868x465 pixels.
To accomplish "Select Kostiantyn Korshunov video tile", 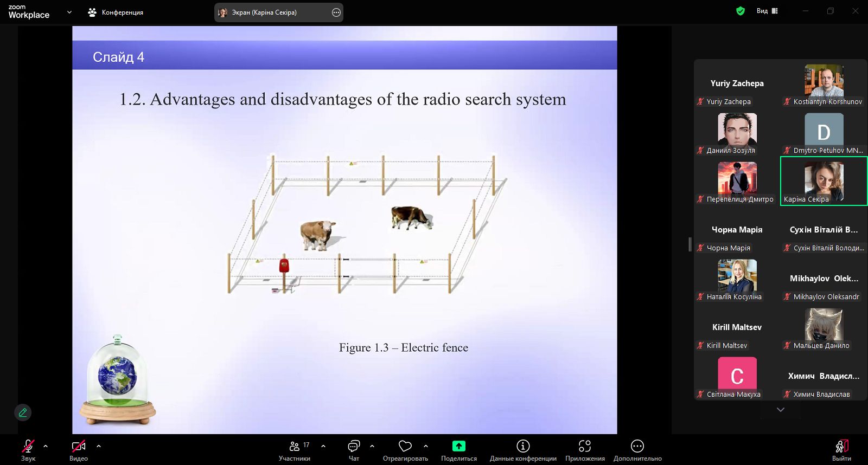I will [x=824, y=83].
